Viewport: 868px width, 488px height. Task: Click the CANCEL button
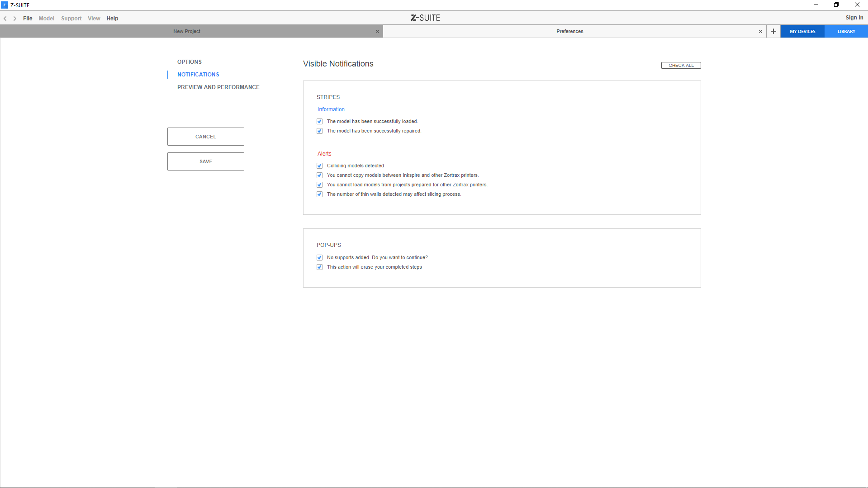click(206, 137)
